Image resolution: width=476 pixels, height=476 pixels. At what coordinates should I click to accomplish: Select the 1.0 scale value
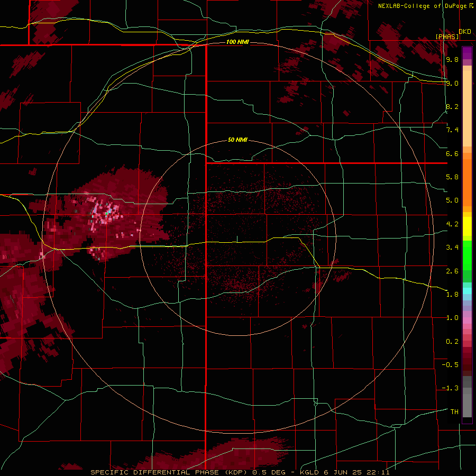click(452, 318)
